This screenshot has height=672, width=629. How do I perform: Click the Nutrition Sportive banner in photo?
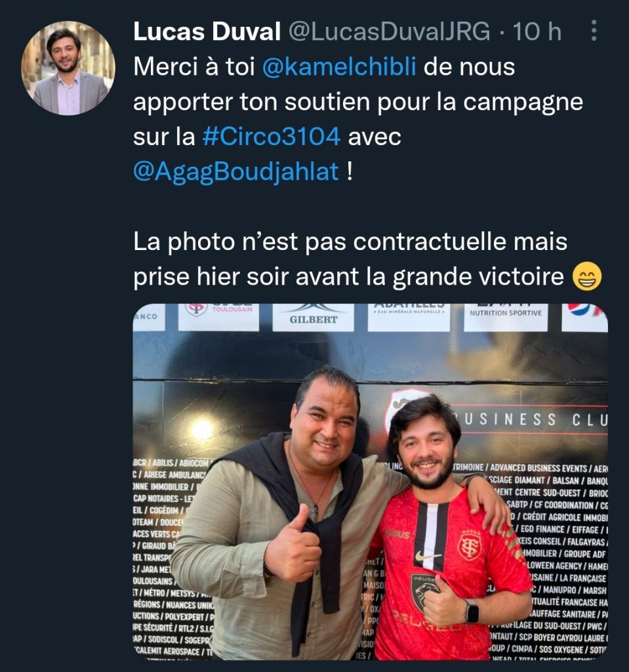click(x=506, y=316)
